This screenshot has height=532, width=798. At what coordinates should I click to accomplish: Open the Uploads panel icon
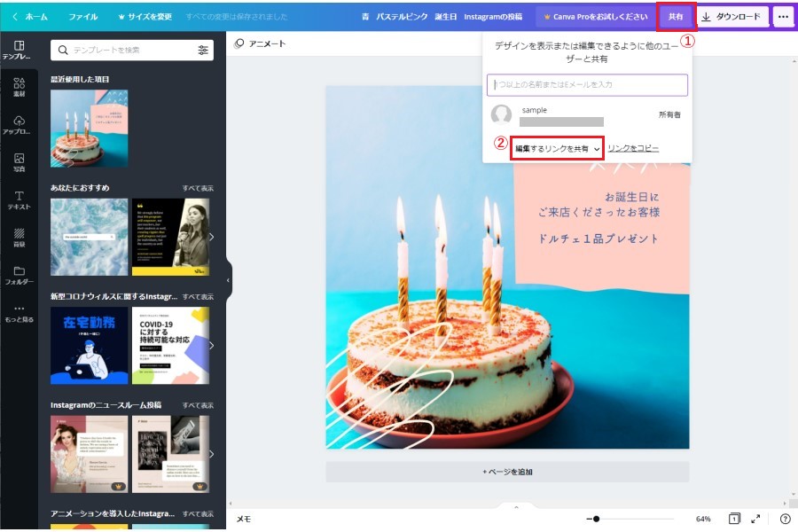[x=19, y=125]
